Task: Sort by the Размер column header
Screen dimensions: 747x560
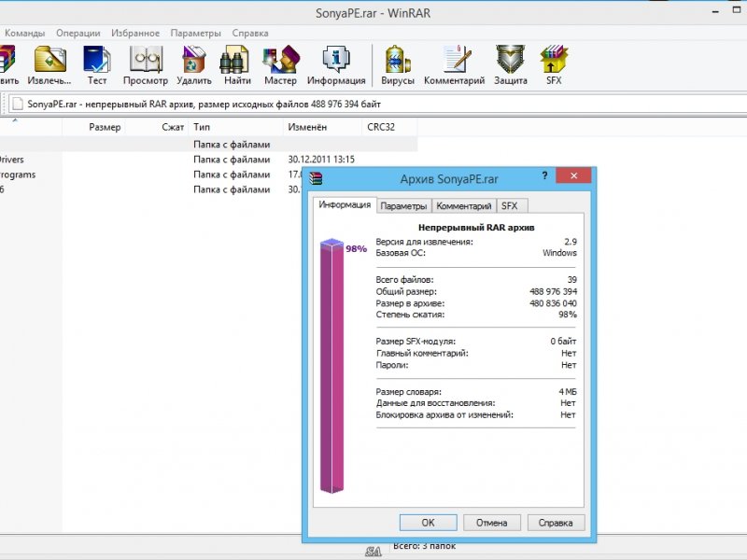Action: [93, 127]
